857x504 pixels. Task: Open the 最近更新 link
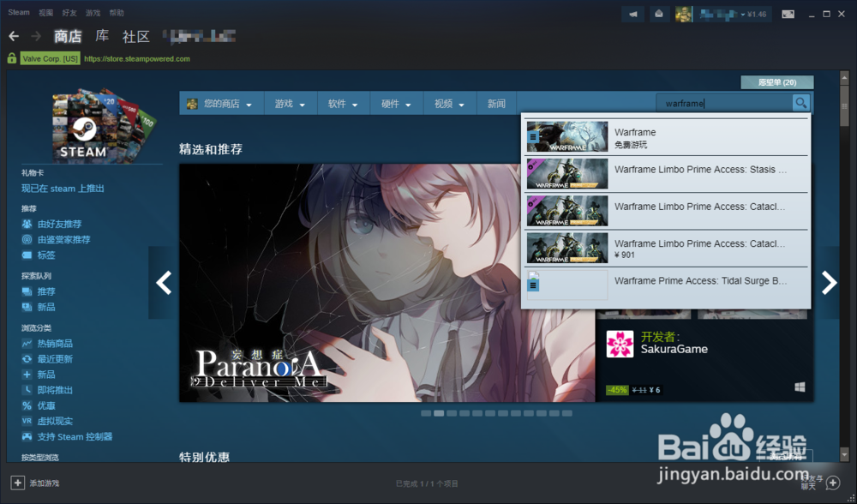click(x=55, y=359)
